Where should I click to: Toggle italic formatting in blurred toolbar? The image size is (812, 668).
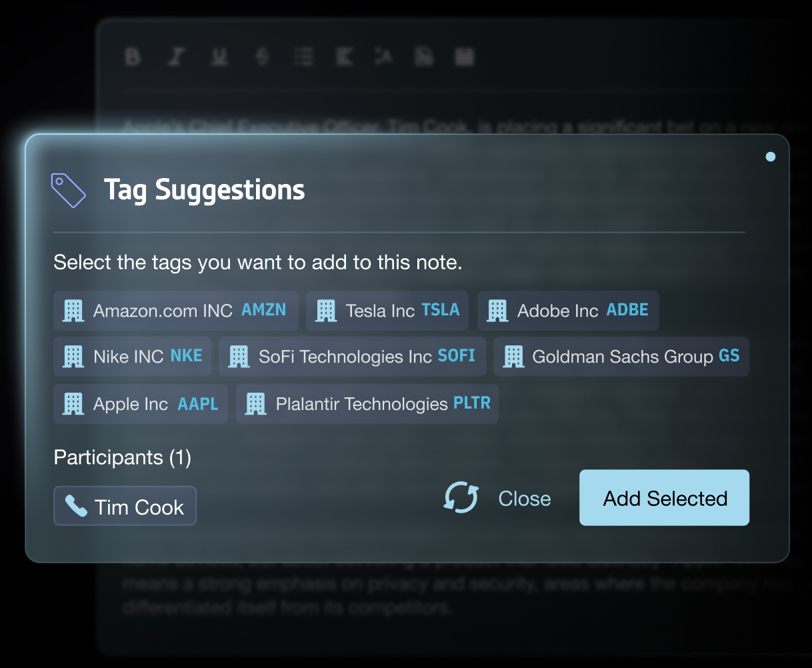click(175, 57)
